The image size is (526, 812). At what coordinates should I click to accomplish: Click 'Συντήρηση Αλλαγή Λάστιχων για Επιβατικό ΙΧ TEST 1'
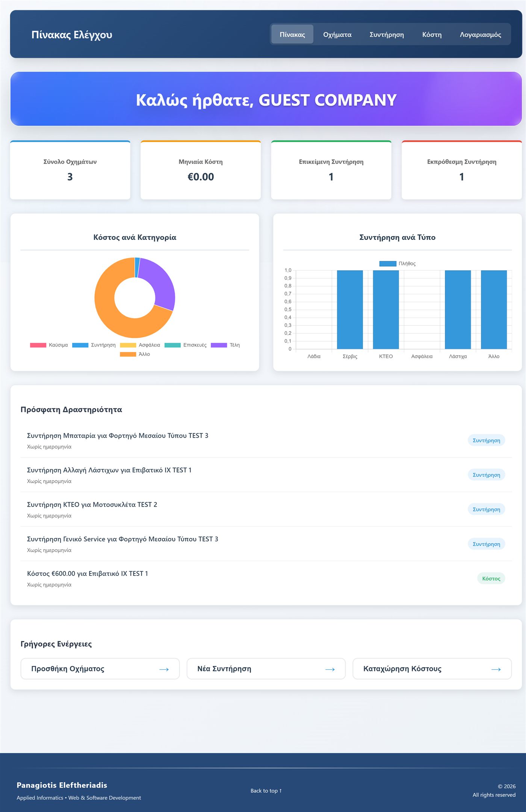pos(109,470)
